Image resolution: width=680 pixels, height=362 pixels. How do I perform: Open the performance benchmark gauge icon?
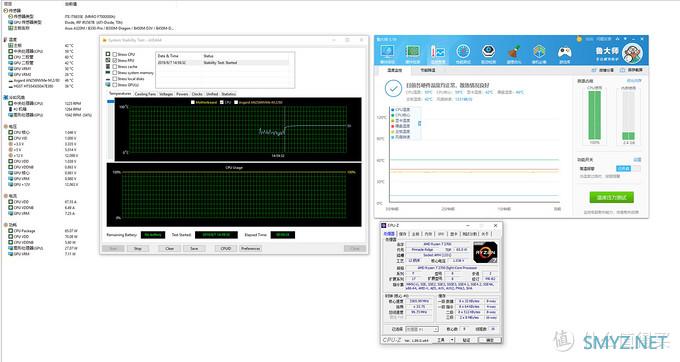(463, 52)
